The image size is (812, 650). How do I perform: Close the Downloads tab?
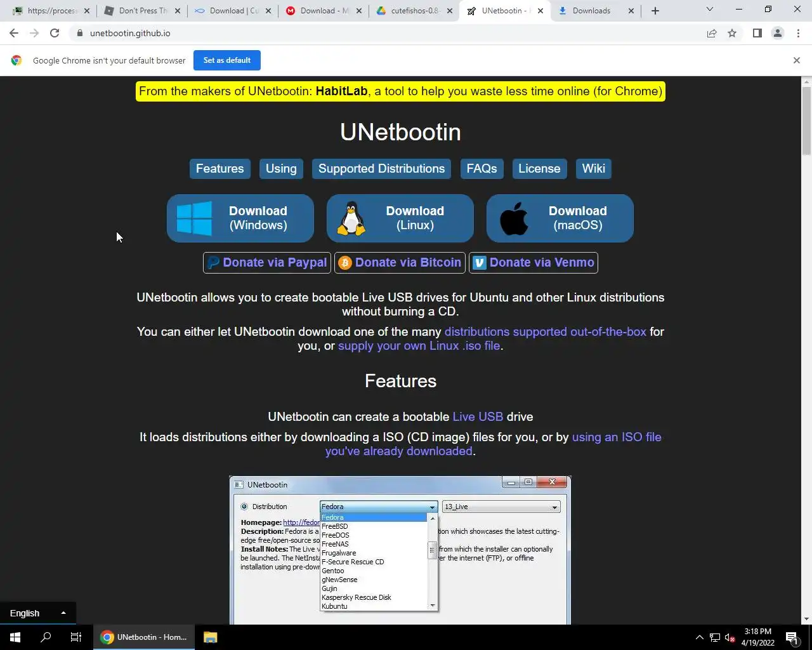tap(631, 11)
